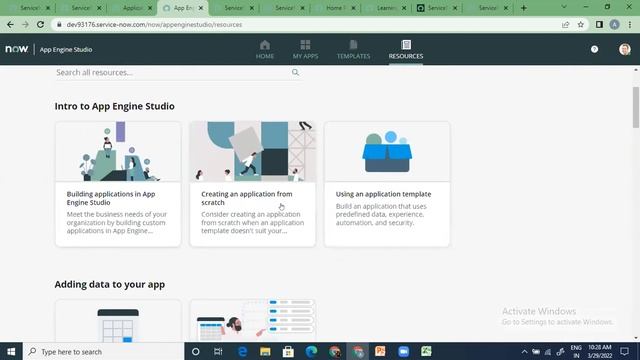The width and height of the screenshot is (640, 360).
Task: Click the table illustration card under Adding data
Action: pyautogui.click(x=118, y=321)
